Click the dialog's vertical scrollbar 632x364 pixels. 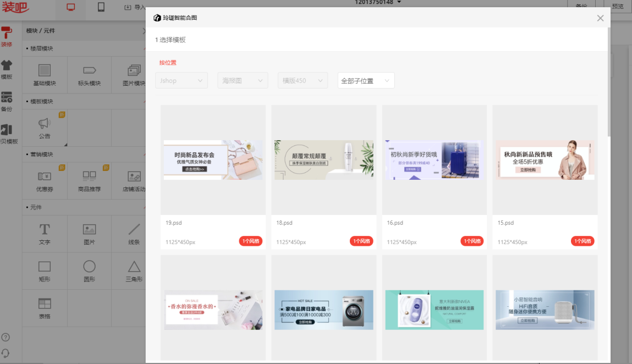(608, 82)
